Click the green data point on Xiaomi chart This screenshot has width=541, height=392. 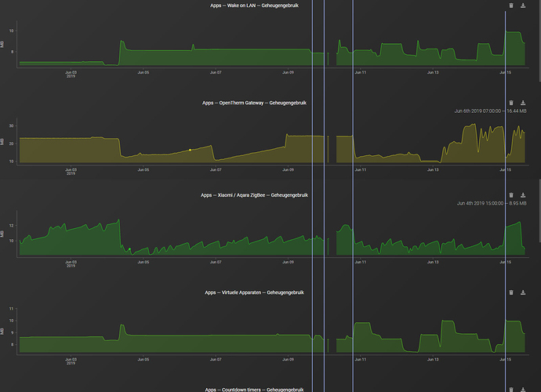(x=129, y=249)
